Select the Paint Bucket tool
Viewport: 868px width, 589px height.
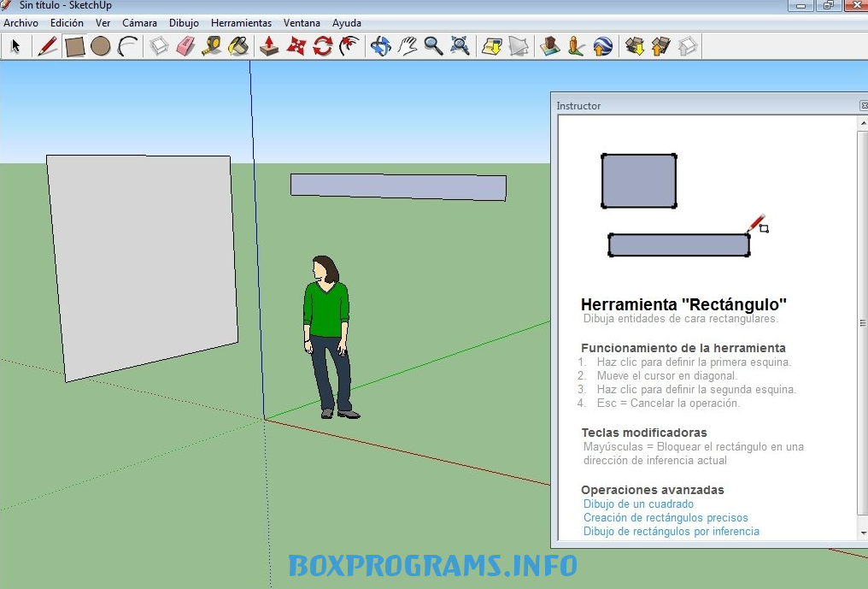pos(238,46)
